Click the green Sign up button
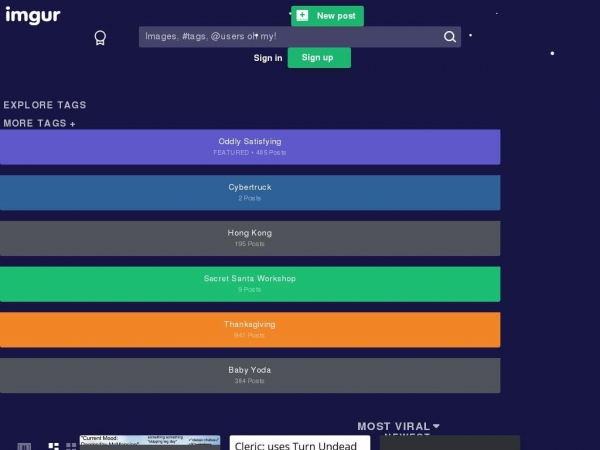The width and height of the screenshot is (600, 450). [x=319, y=58]
